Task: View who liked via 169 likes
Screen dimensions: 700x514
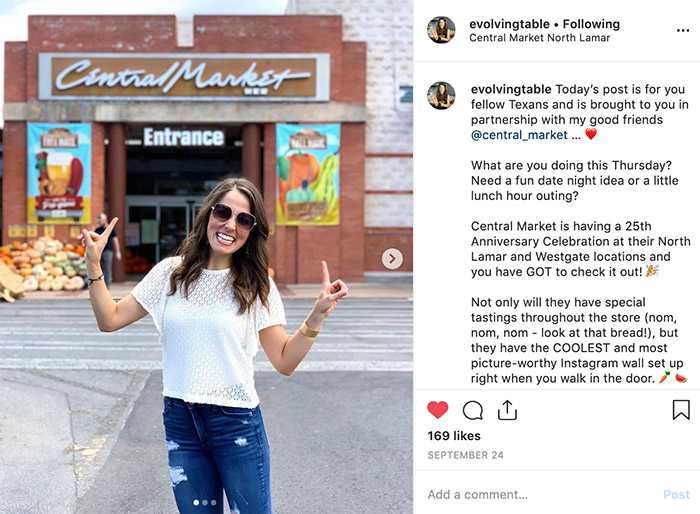Action: [x=454, y=436]
